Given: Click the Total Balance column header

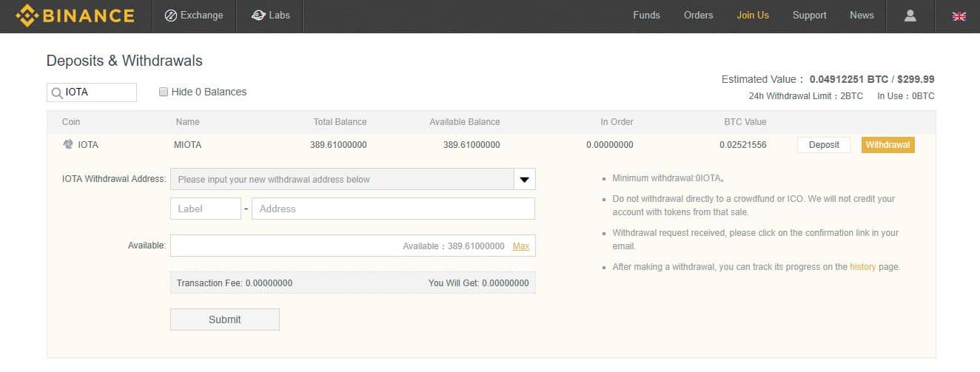Looking at the screenshot, I should [x=340, y=122].
